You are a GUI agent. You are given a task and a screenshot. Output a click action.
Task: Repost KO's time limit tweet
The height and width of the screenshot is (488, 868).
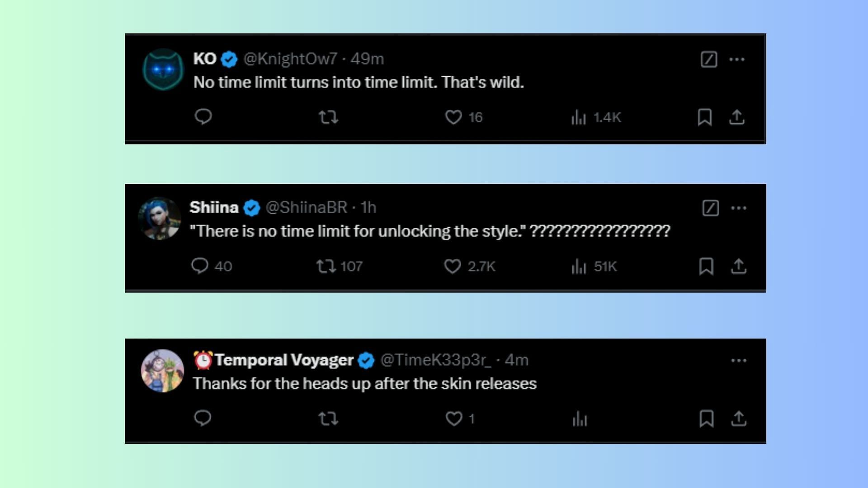click(x=328, y=117)
